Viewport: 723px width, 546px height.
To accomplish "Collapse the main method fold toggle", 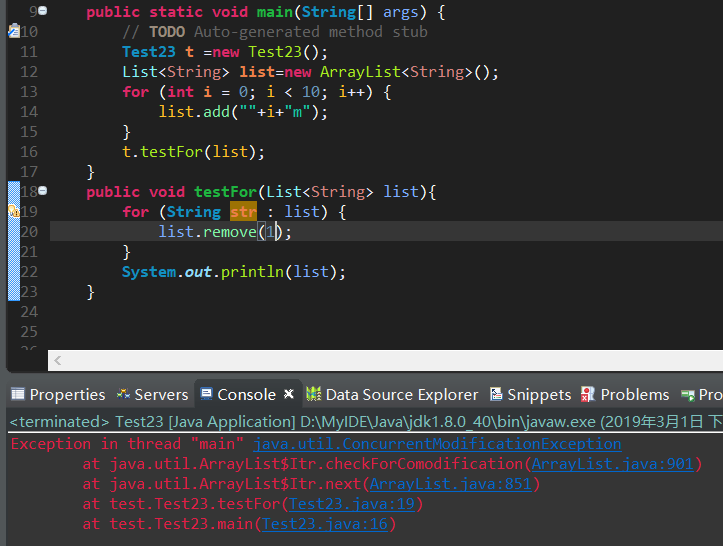I will point(42,11).
